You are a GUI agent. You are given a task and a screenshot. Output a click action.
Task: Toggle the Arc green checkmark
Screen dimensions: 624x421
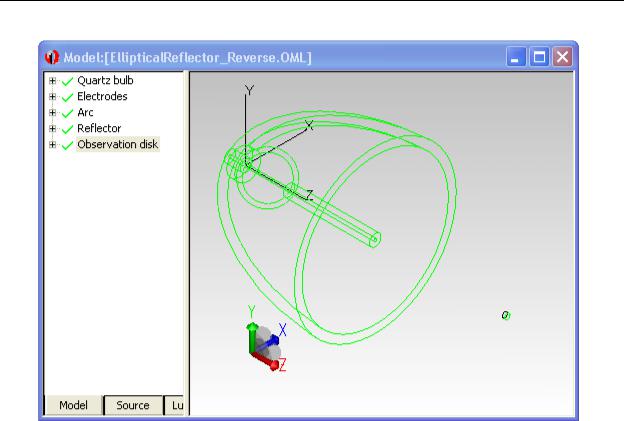pyautogui.click(x=67, y=113)
